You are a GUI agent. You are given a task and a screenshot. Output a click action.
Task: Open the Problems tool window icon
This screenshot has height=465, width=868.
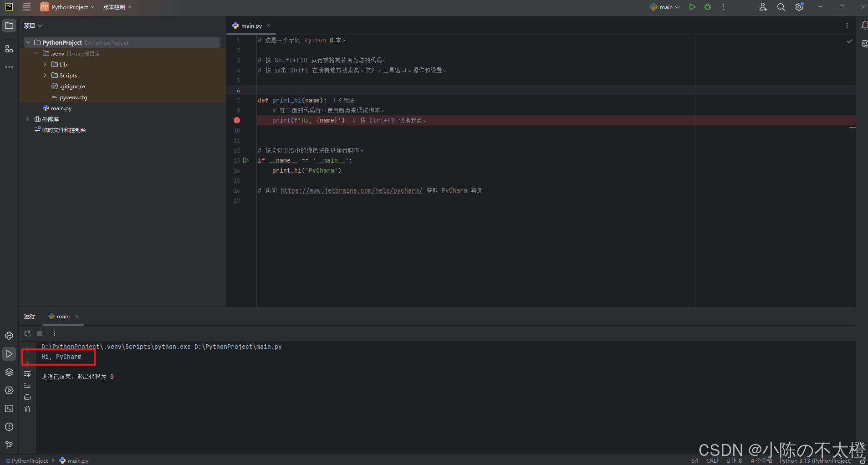(x=9, y=427)
